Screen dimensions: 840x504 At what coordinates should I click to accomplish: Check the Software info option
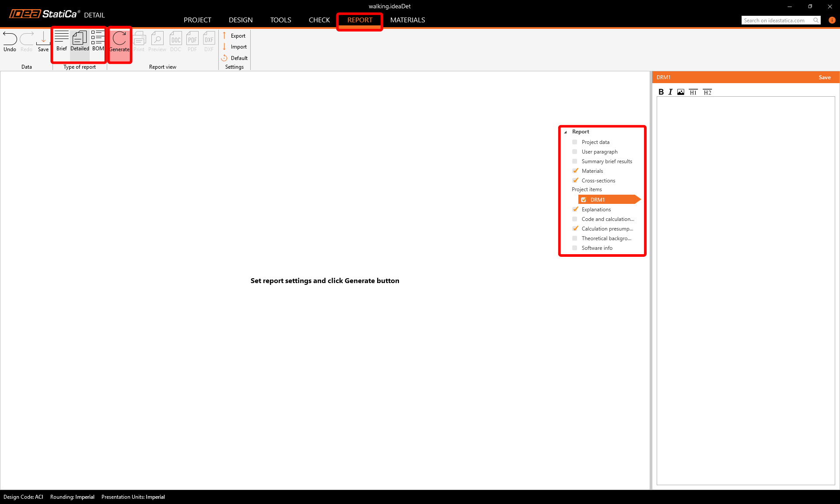click(575, 248)
